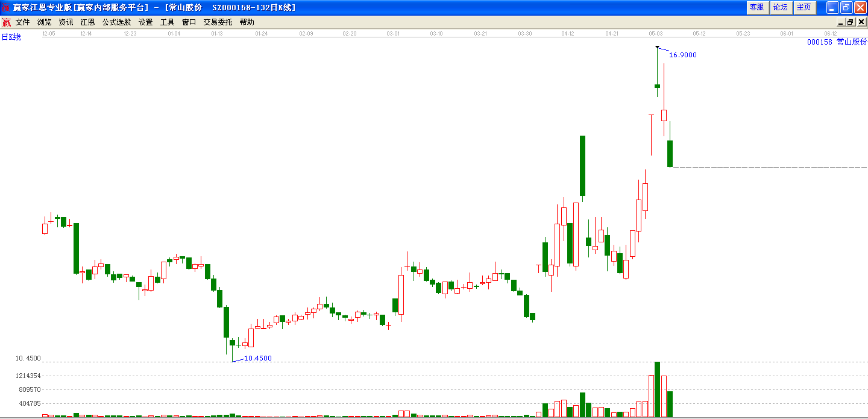This screenshot has height=419, width=868.
Task: Click the 赢 icon beside the 文件 menu
Action: pos(6,22)
